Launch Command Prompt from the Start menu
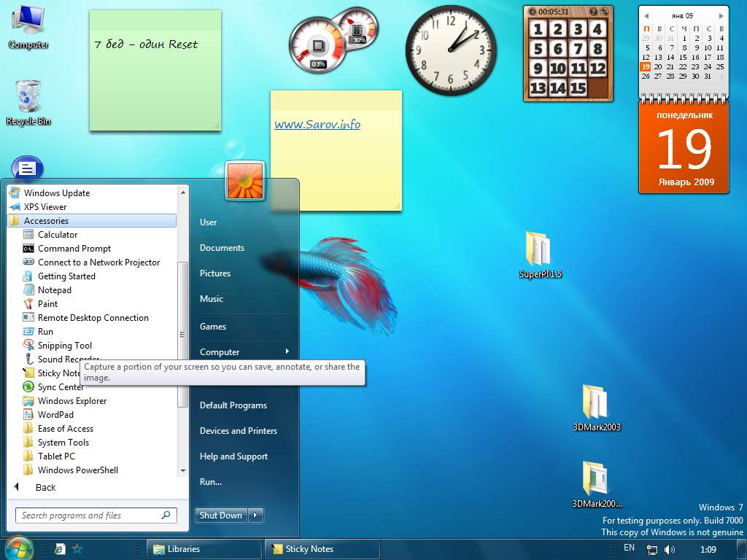 pos(74,249)
